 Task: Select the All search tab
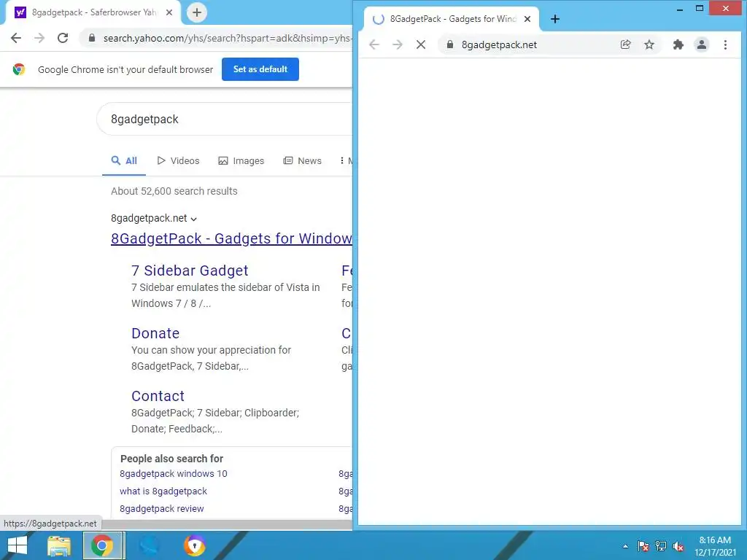124,161
